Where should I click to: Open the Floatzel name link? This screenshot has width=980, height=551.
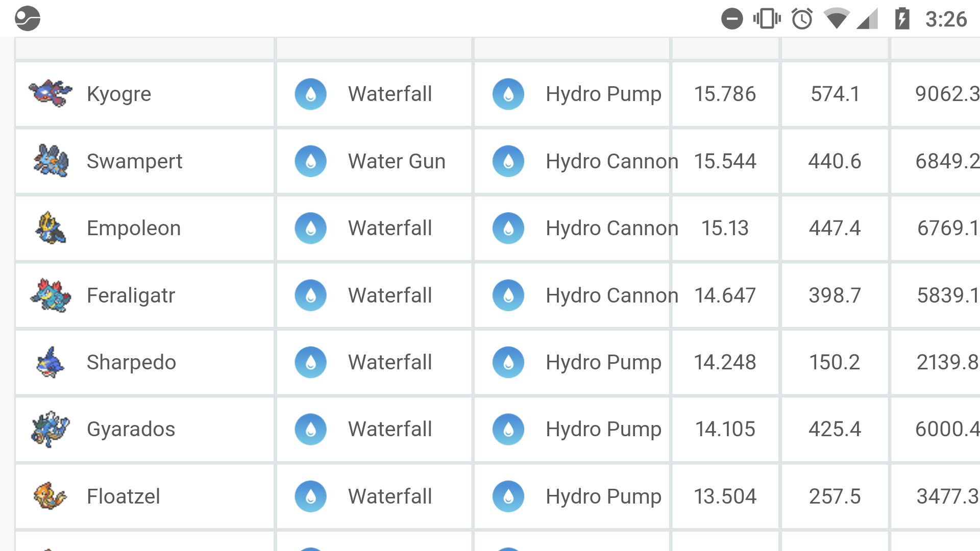pos(124,496)
